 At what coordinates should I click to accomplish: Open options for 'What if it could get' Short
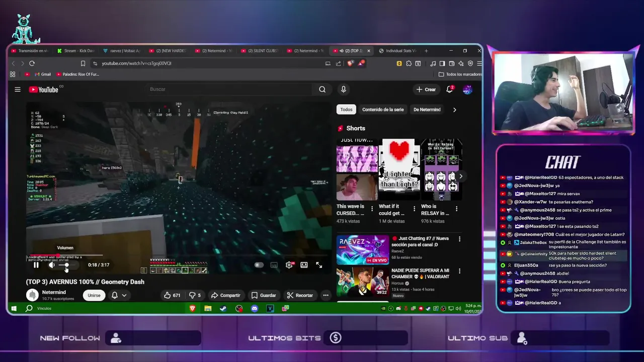click(415, 208)
